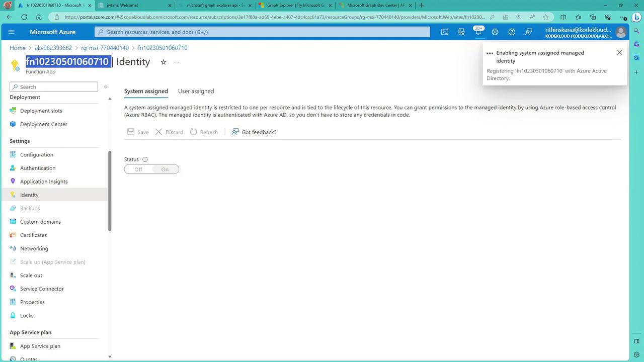The width and height of the screenshot is (644, 362).
Task: Switch Status toggle to On
Action: [165, 169]
